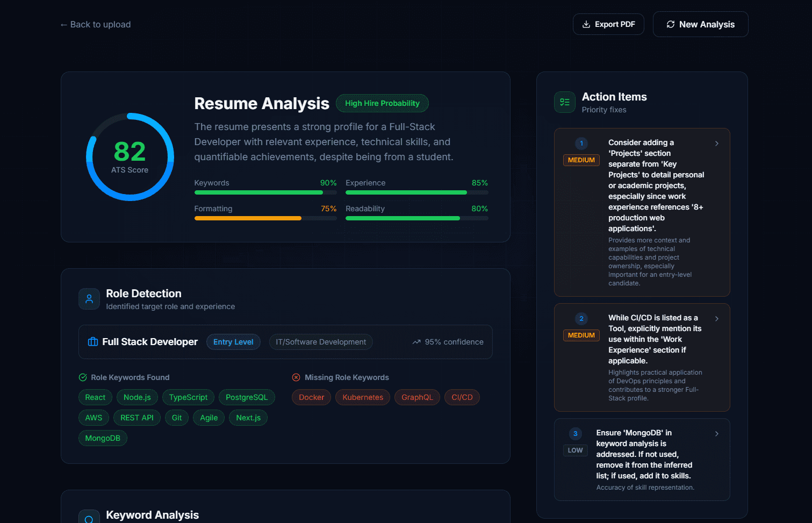This screenshot has height=523, width=812.
Task: Start a New Analysis
Action: (x=700, y=24)
